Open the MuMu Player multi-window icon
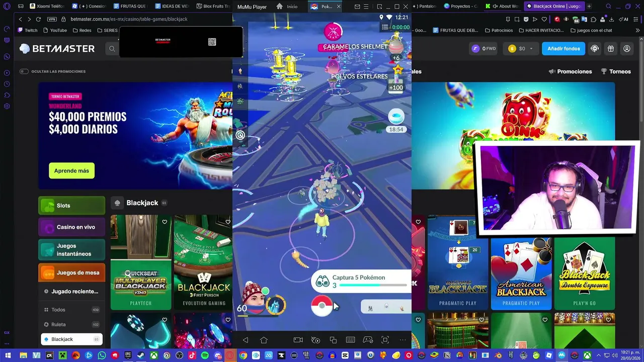This screenshot has width=644, height=362. [x=333, y=340]
